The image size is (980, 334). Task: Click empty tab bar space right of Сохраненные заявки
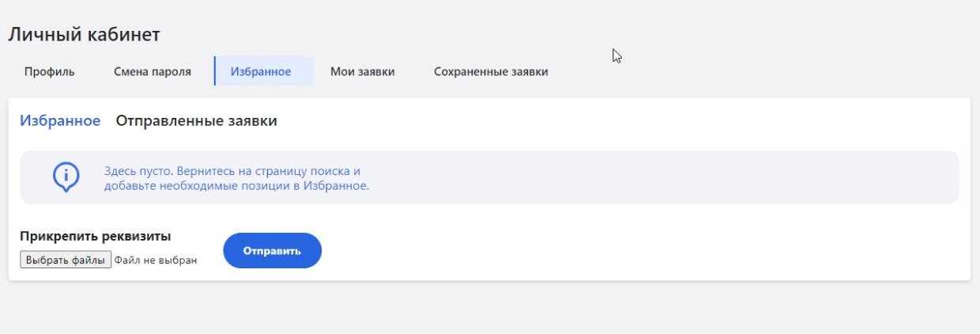[x=751, y=72]
